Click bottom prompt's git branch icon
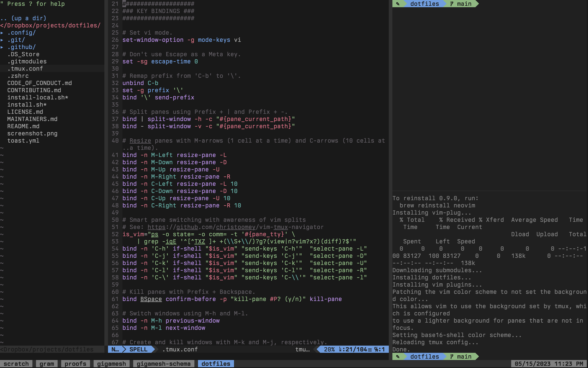Viewport: 588px width, 368px height. (x=452, y=356)
